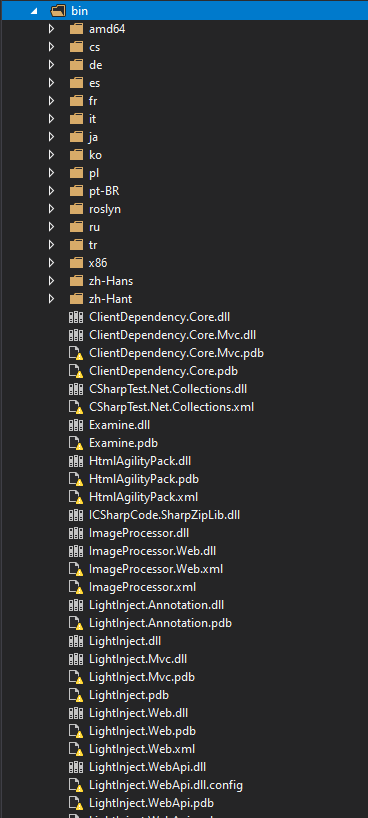The image size is (368, 818).
Task: Collapse the bin folder arrow
Action: [34, 12]
